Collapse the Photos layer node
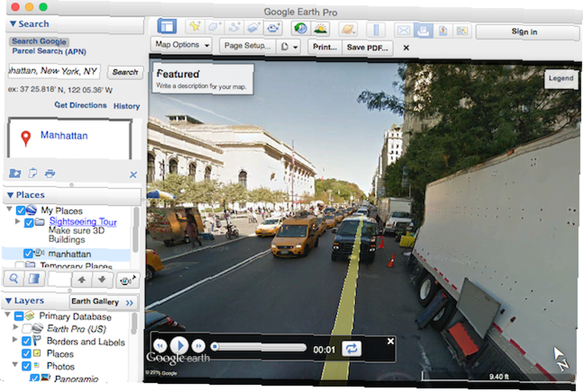Screen dimensions: 583x392 (x=15, y=365)
